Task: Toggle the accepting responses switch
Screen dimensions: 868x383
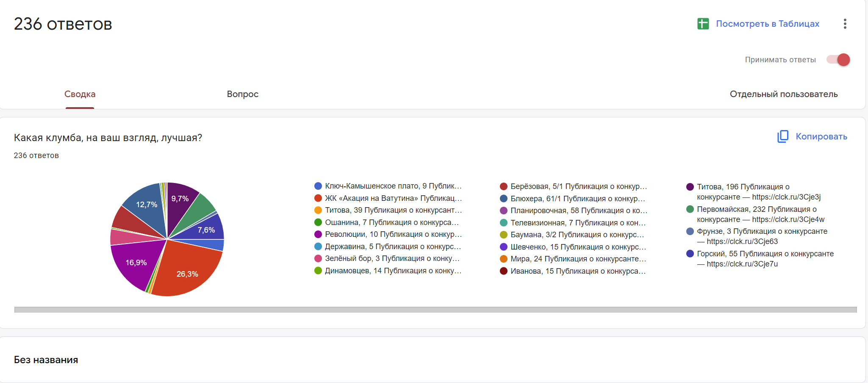Action: click(x=838, y=60)
